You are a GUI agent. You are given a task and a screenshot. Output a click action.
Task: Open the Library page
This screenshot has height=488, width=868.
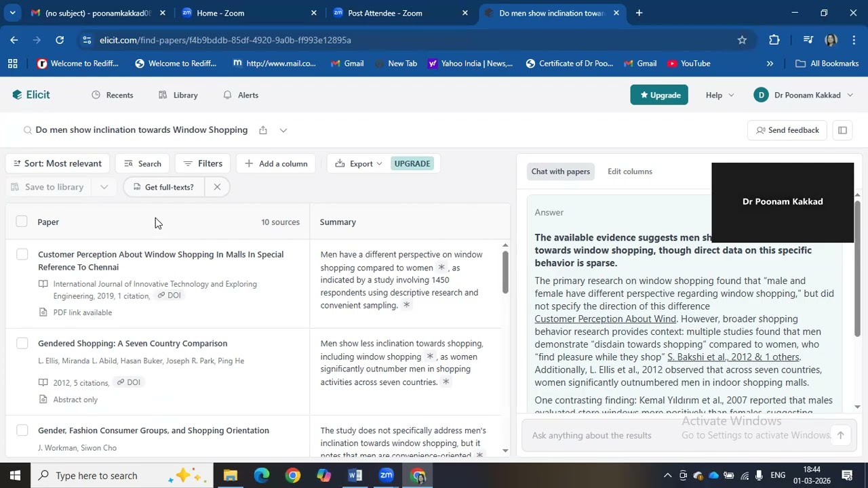tap(178, 95)
